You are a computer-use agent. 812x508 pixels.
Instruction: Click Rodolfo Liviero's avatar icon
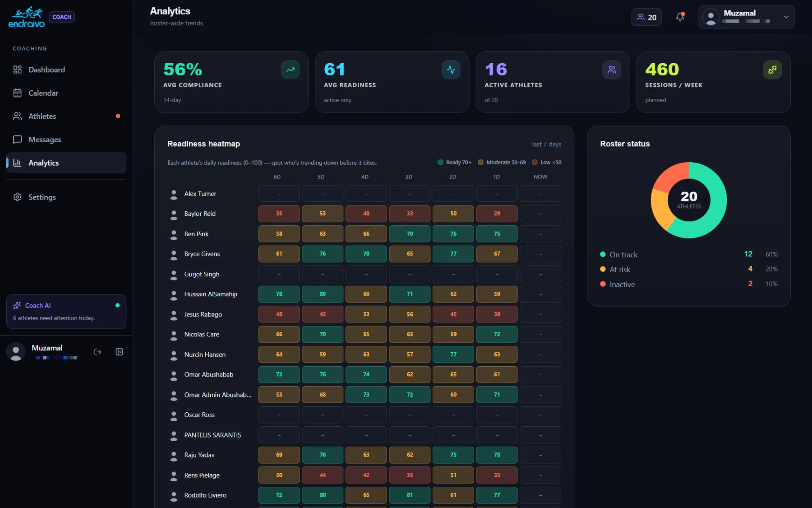tap(174, 496)
